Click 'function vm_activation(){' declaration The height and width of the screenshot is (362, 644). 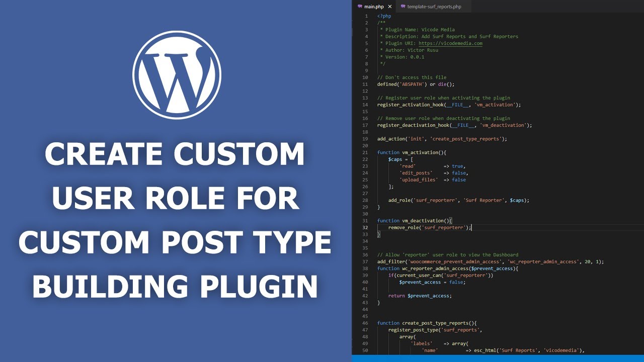(x=412, y=152)
